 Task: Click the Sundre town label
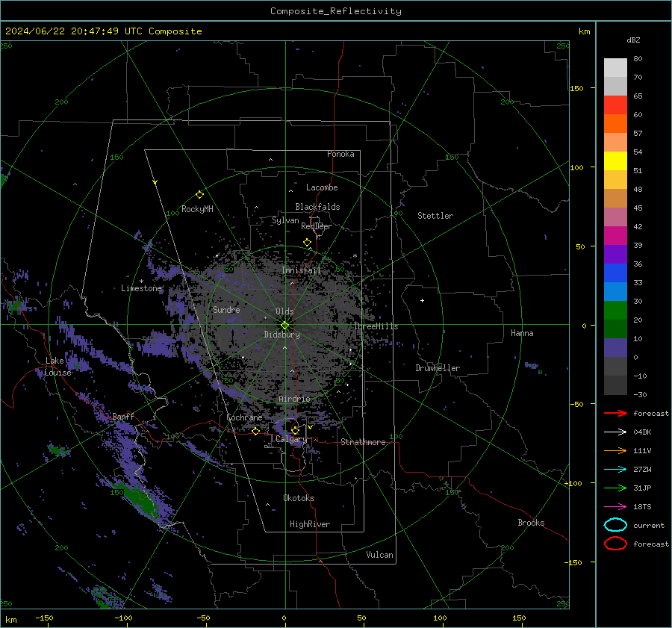(226, 309)
